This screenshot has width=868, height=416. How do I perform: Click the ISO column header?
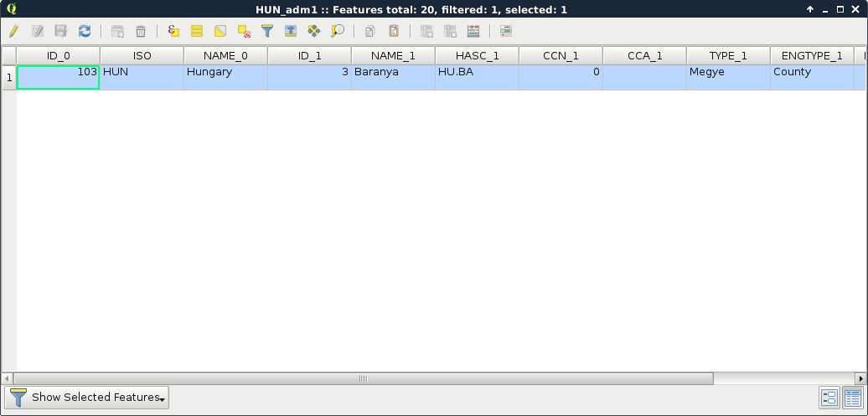click(142, 56)
